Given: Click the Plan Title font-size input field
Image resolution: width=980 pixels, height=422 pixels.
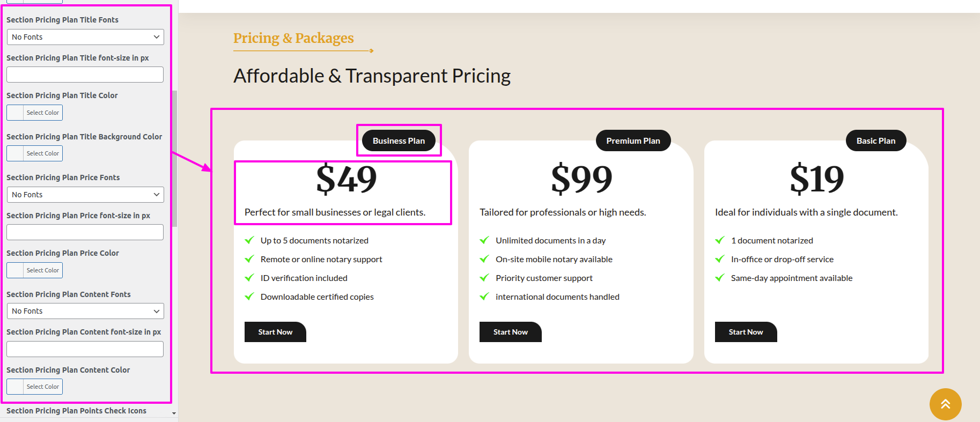Looking at the screenshot, I should [85, 75].
